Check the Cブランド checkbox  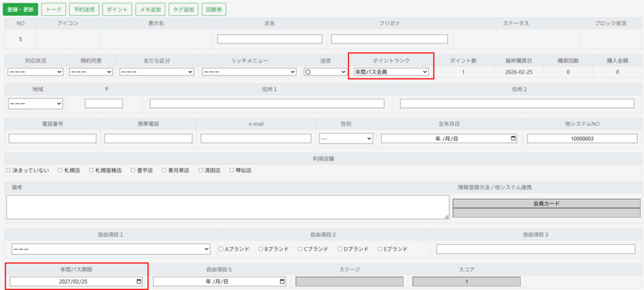click(x=301, y=249)
